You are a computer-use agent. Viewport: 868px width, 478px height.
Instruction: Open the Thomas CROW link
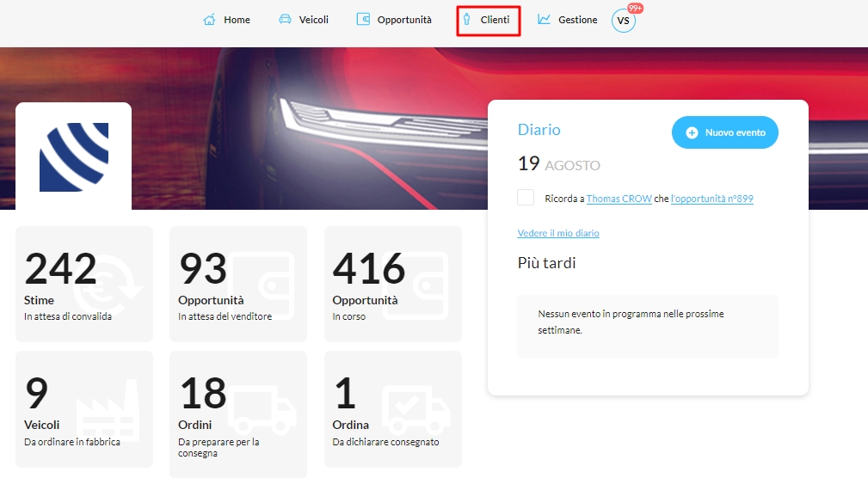point(619,199)
